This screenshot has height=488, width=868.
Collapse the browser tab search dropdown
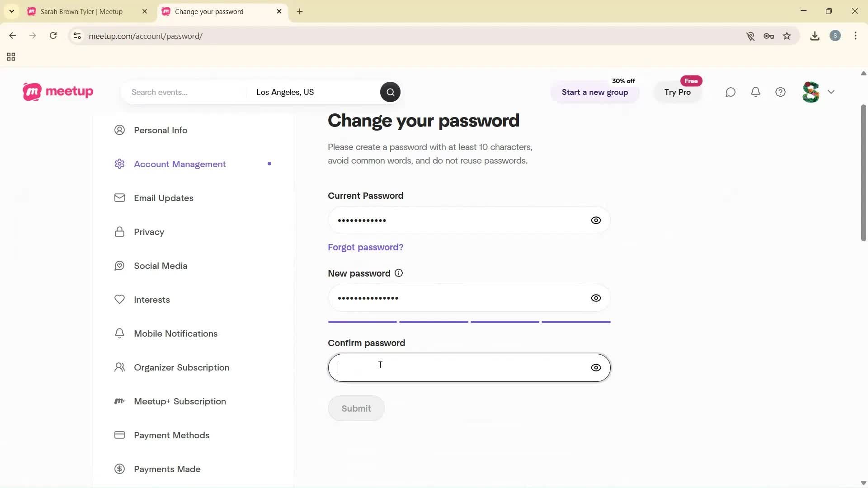pyautogui.click(x=12, y=11)
